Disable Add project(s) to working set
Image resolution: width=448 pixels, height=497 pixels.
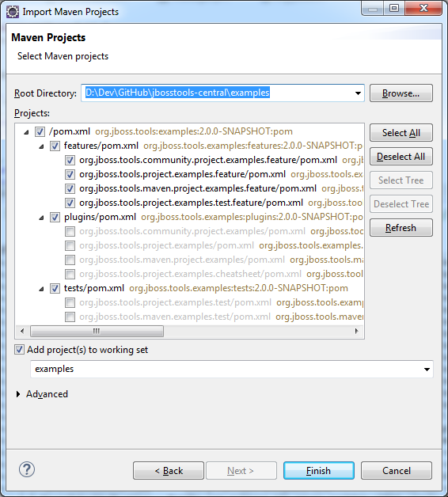coord(19,350)
